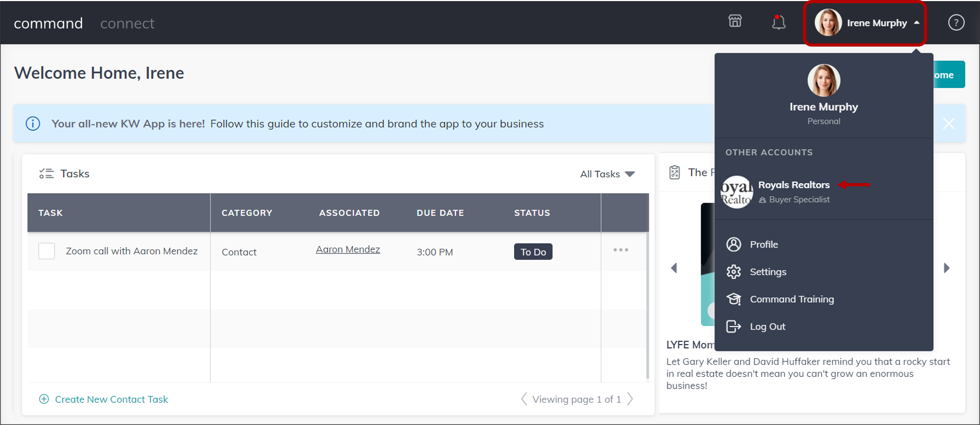Image resolution: width=980 pixels, height=425 pixels.
Task: Open Command Training from menu
Action: coord(792,299)
